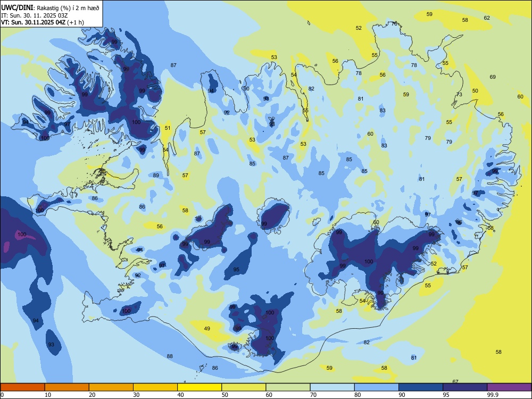Select the map value 69
This screenshot has width=532, height=399.
coord(493,77)
